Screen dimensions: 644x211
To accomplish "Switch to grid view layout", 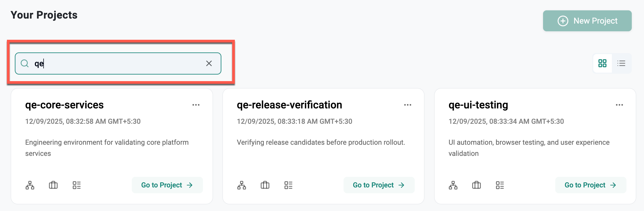I will coord(602,63).
